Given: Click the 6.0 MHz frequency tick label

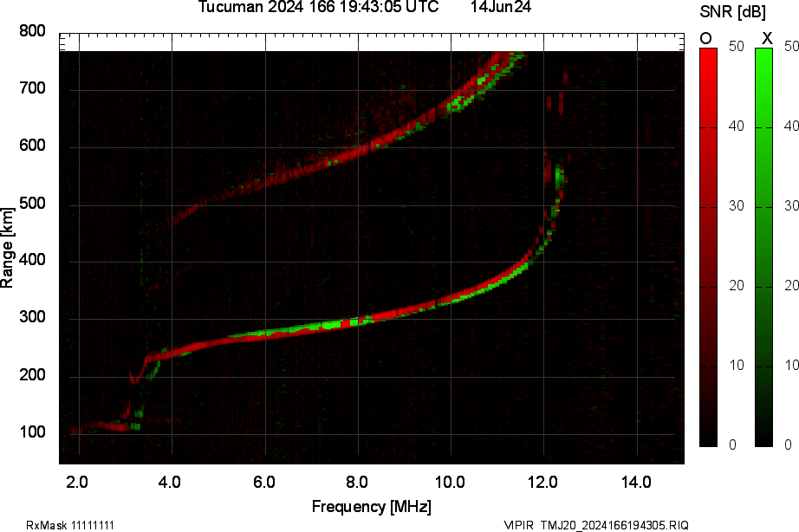Looking at the screenshot, I should coord(264,482).
